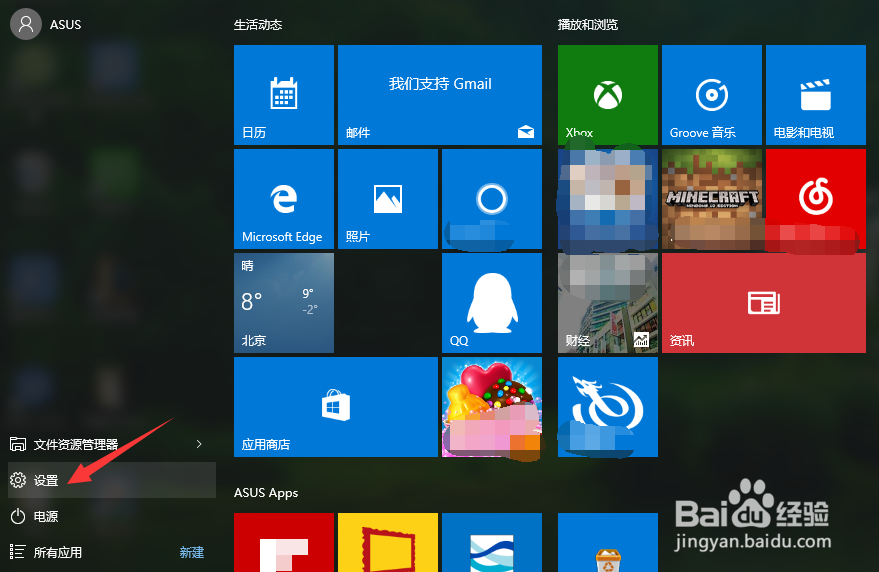Launch Microsoft Edge tile
Screen dimensions: 879x572
[284, 199]
